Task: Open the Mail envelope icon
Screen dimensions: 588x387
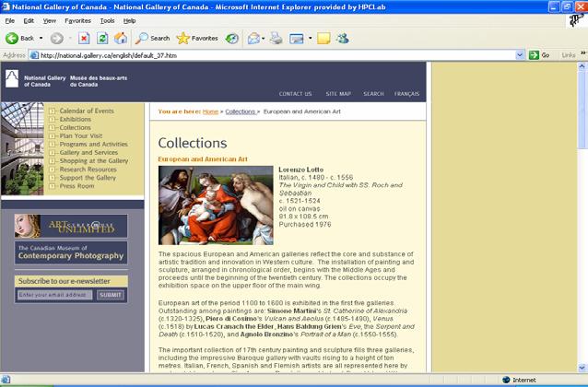Action: 253,38
